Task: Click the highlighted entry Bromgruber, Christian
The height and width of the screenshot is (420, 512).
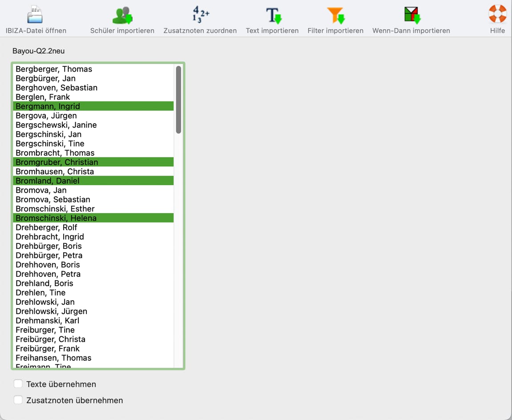Action: tap(57, 162)
